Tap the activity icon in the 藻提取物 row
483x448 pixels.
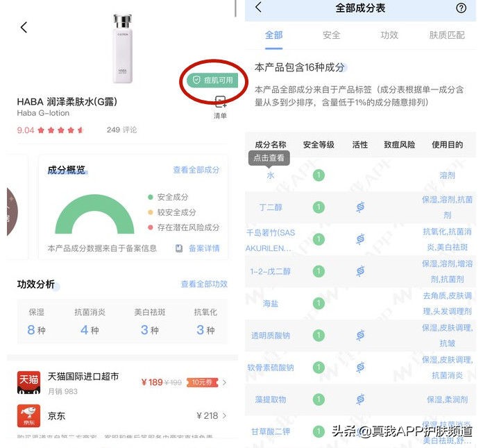360,399
